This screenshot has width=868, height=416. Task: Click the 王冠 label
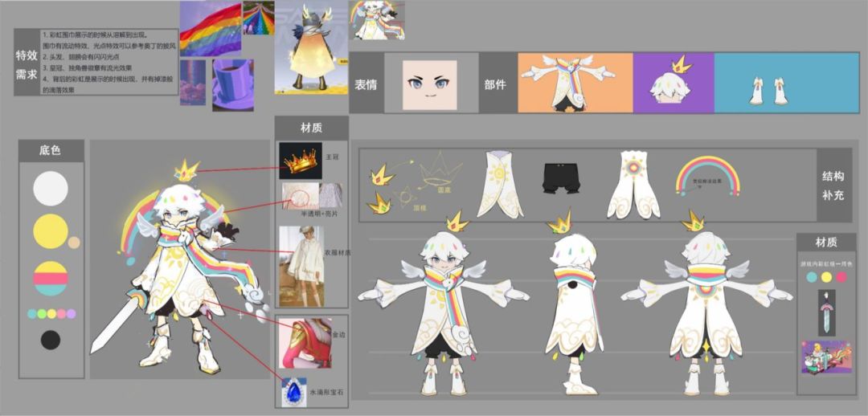pyautogui.click(x=332, y=157)
